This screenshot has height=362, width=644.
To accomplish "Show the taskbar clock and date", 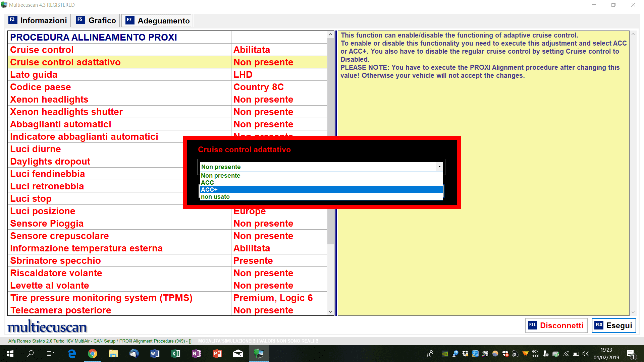I will 606,354.
